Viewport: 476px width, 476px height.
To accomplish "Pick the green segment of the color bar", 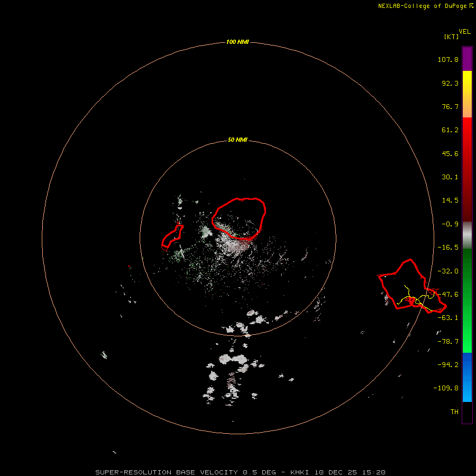I will click(467, 300).
